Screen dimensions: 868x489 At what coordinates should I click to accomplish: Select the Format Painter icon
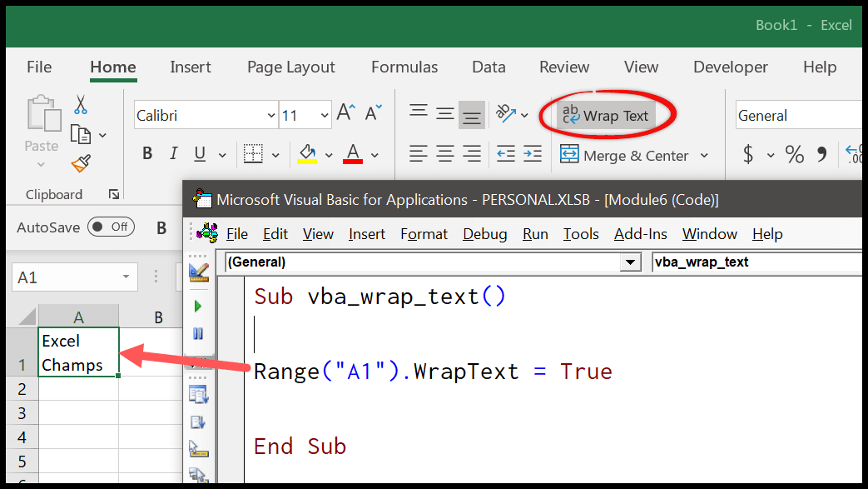(x=81, y=164)
